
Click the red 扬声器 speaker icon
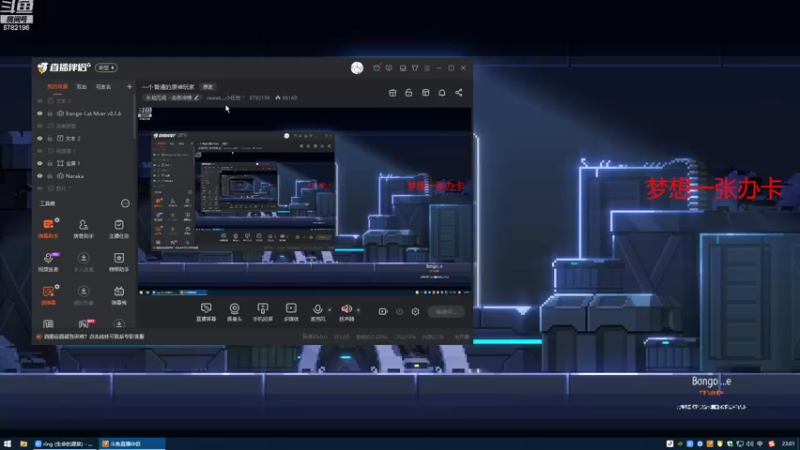[x=346, y=309]
